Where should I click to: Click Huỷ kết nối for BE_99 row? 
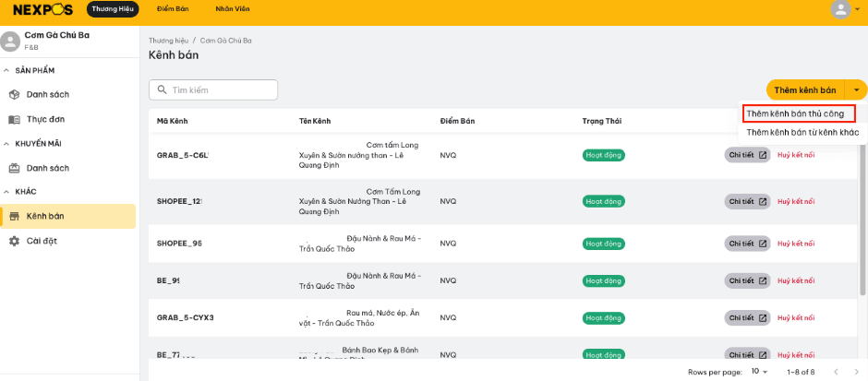[x=796, y=280]
